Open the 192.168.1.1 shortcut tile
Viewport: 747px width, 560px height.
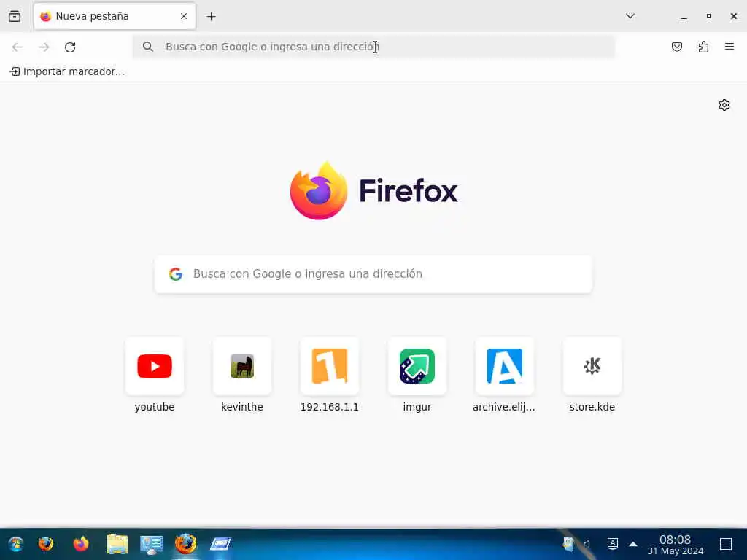(x=330, y=366)
